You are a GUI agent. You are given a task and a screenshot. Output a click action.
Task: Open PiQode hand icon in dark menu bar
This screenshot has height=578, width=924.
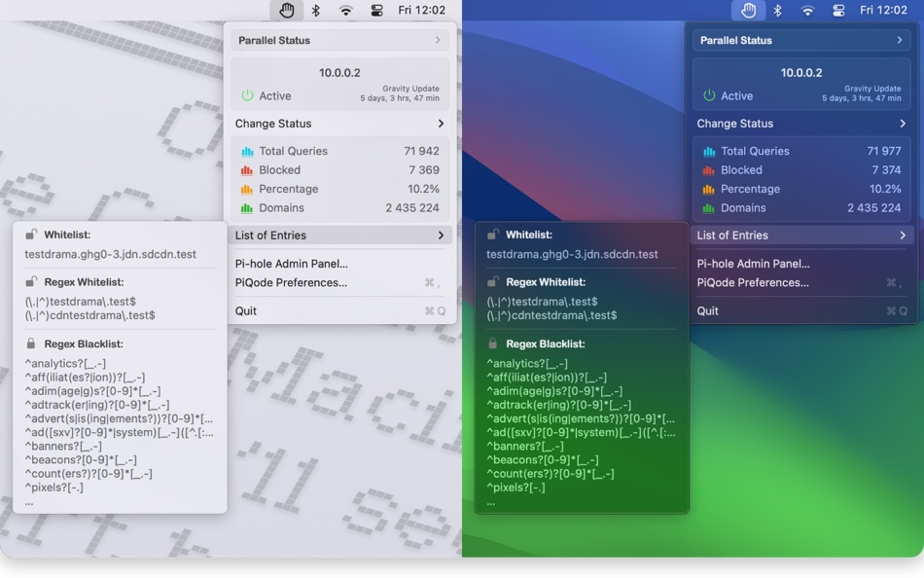point(748,10)
